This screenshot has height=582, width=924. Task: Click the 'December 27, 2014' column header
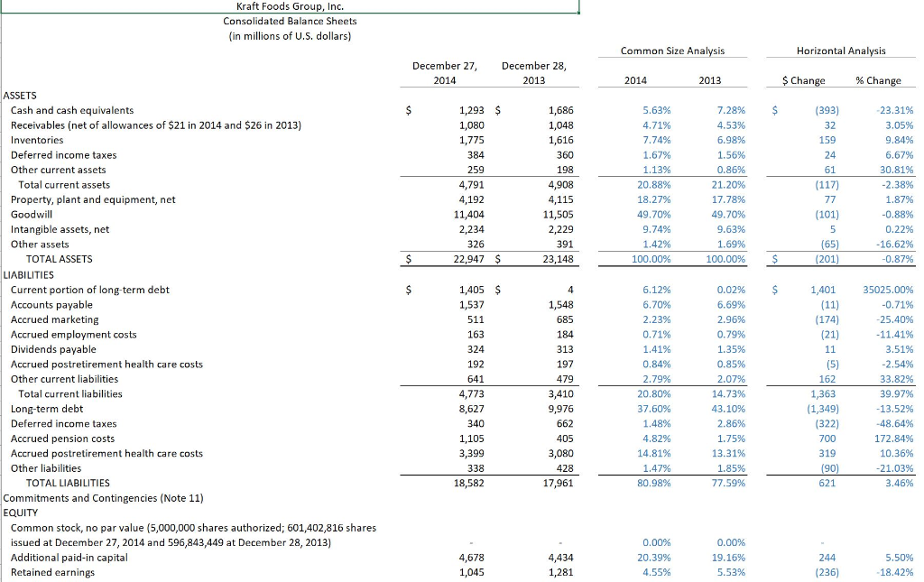(444, 73)
